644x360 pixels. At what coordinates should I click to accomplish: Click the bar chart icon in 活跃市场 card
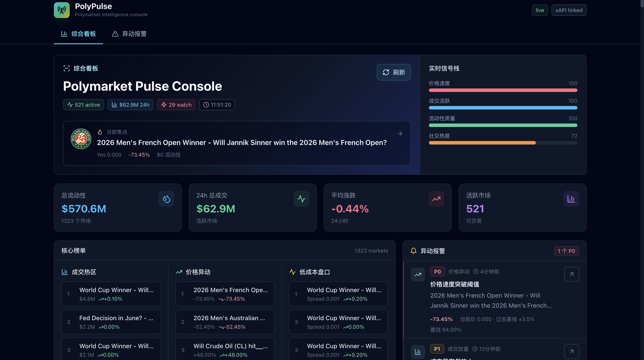click(x=571, y=199)
